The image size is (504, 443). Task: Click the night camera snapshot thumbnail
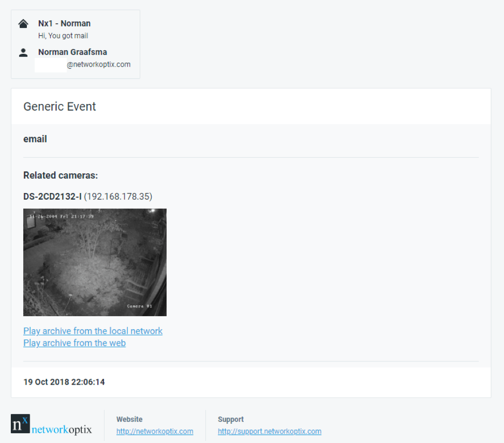pyautogui.click(x=95, y=262)
